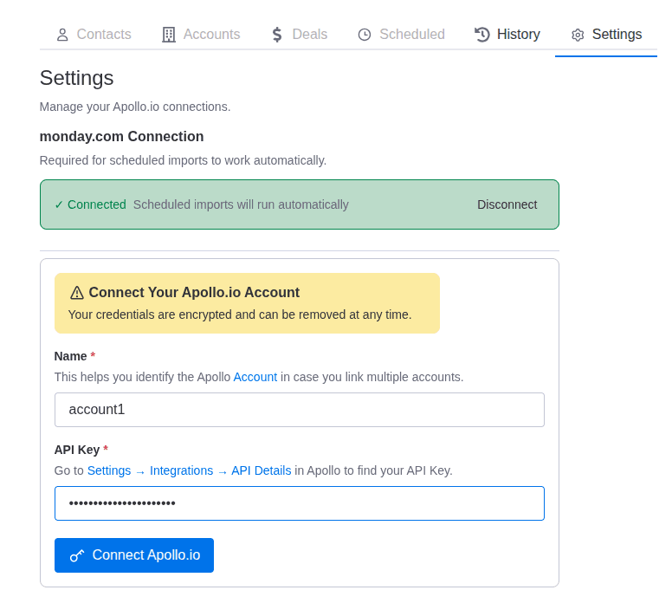The height and width of the screenshot is (616, 672).
Task: Follow the Settings link in API Key hint
Action: click(x=109, y=470)
